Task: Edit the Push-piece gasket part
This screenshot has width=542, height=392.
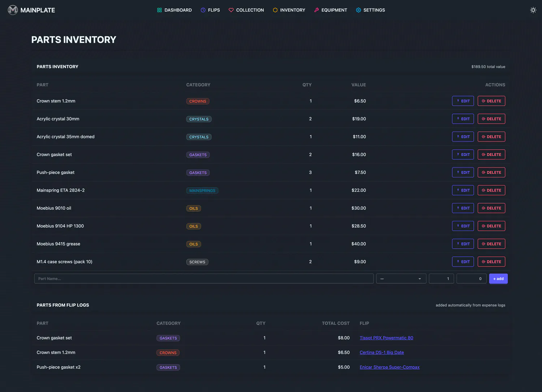Action: [x=463, y=173]
